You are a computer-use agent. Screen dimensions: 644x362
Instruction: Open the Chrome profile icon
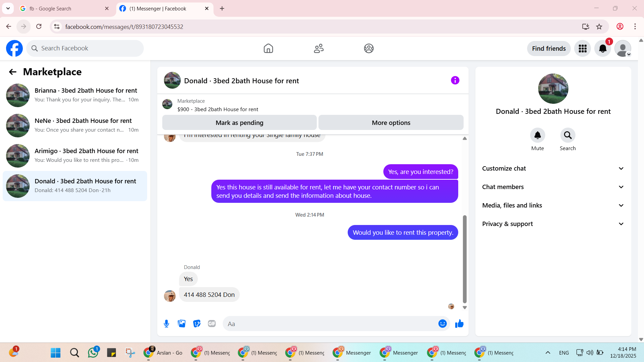(620, 27)
